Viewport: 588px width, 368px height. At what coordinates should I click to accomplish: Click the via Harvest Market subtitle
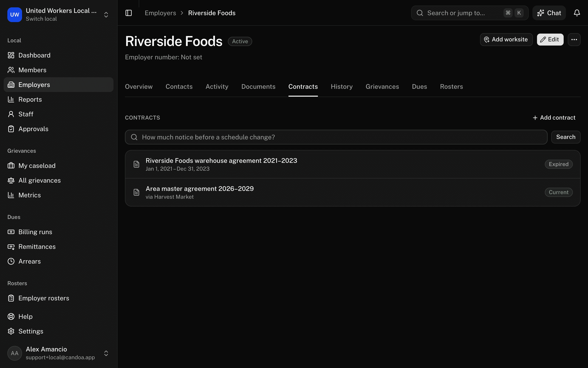[170, 197]
